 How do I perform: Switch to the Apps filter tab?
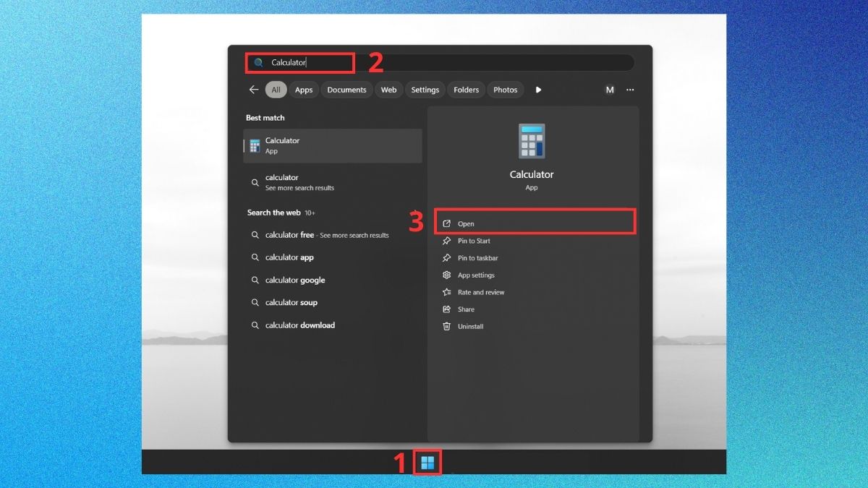pos(304,90)
